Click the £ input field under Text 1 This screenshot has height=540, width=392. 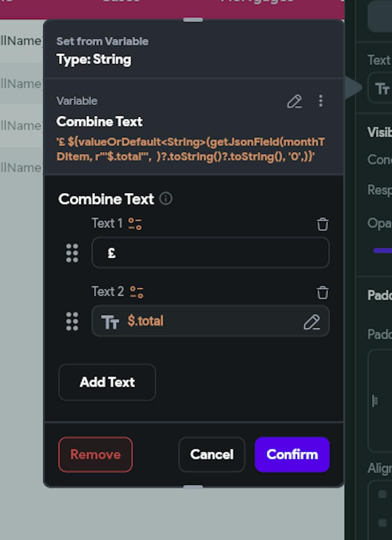pyautogui.click(x=211, y=253)
